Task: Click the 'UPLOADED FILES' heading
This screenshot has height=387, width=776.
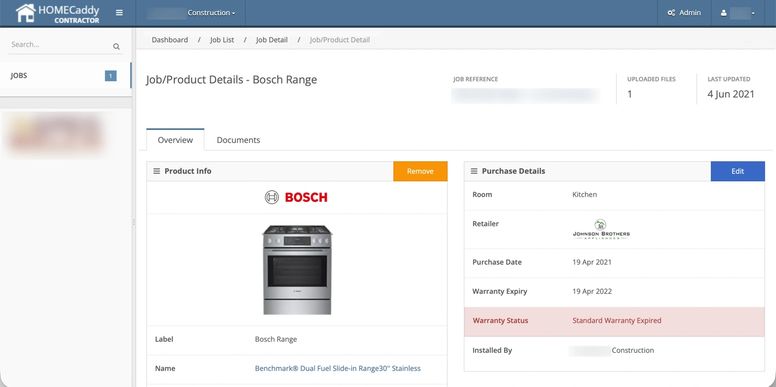Action: (651, 79)
